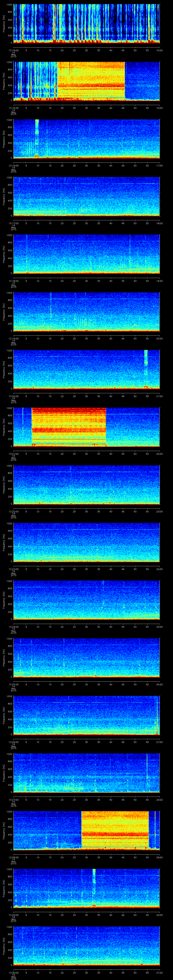Click the '13:14:00' start time label
173x980 pixels.
tap(13, 50)
